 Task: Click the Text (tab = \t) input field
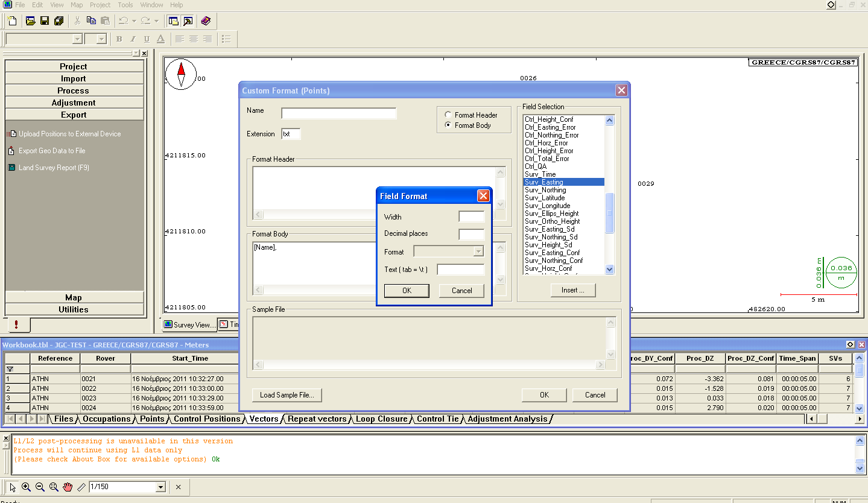461,270
